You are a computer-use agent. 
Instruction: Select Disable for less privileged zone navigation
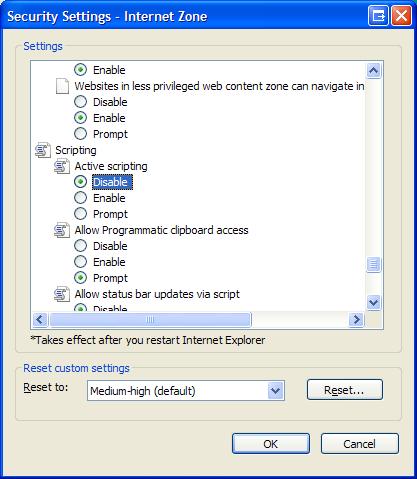coord(80,102)
